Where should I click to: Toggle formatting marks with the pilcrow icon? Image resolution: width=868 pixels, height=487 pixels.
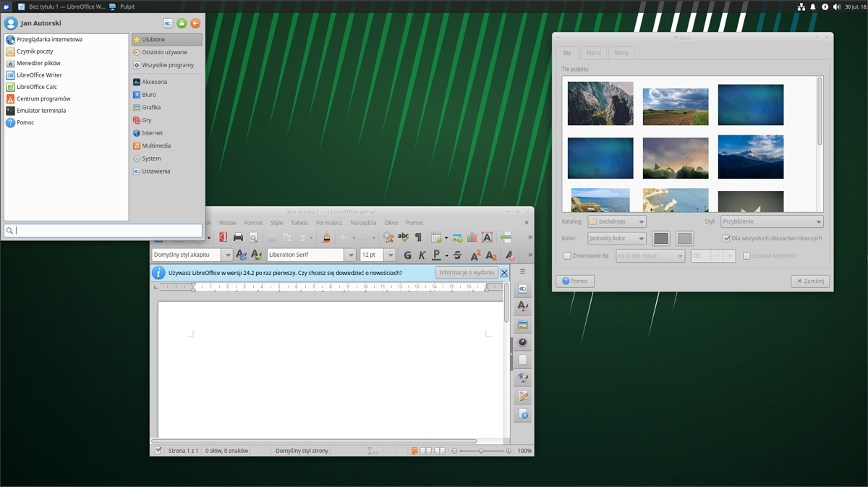point(417,237)
